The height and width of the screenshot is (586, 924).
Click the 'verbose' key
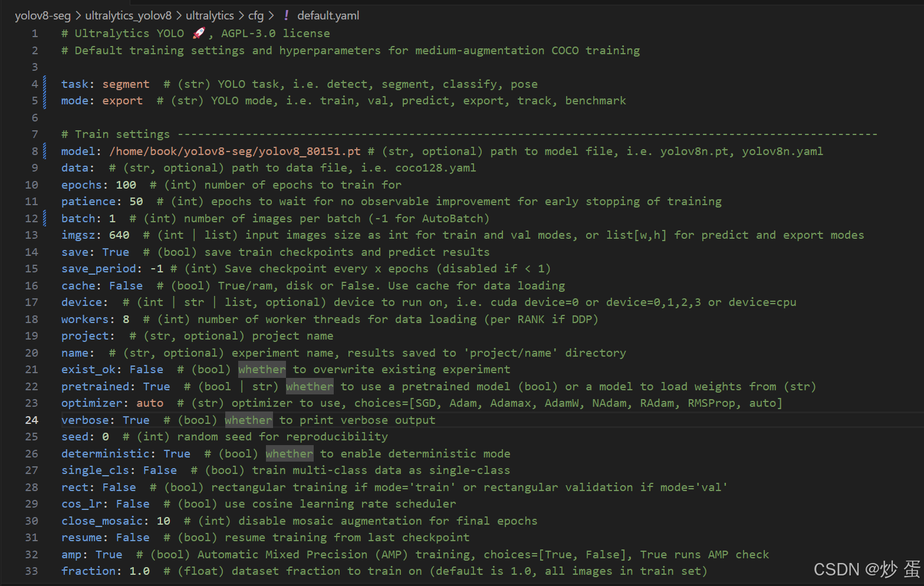click(85, 420)
